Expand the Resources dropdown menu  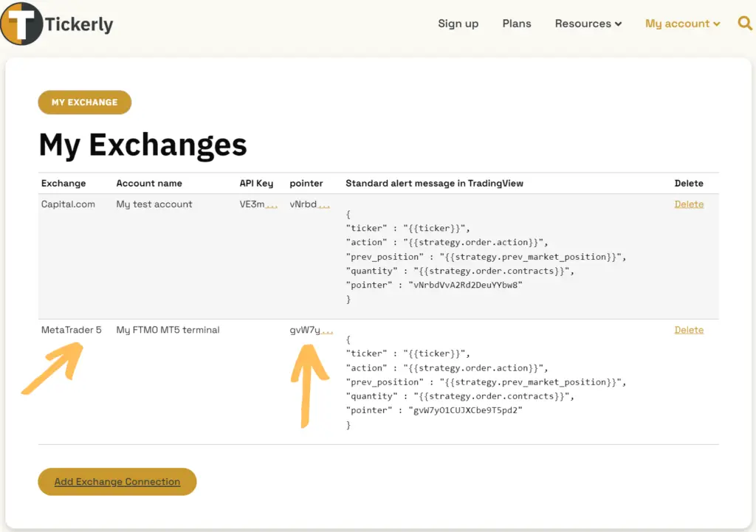(588, 24)
